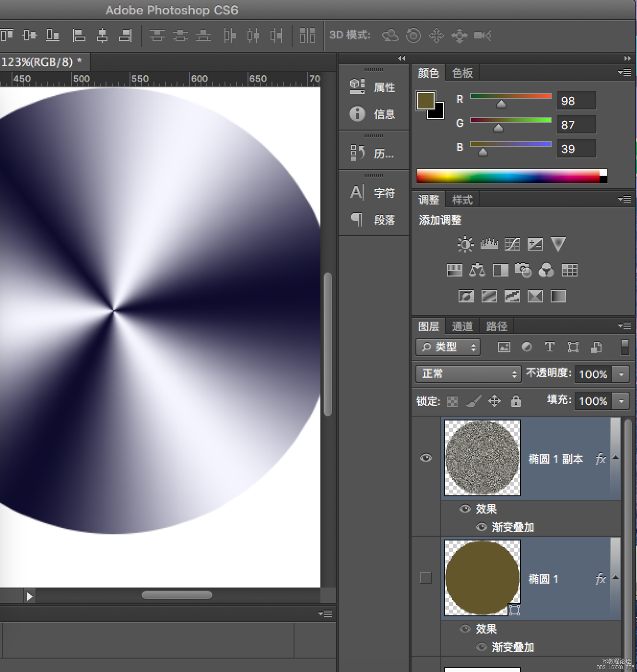Image resolution: width=637 pixels, height=672 pixels.
Task: Add a Channel Mixer adjustment
Action: 546,270
